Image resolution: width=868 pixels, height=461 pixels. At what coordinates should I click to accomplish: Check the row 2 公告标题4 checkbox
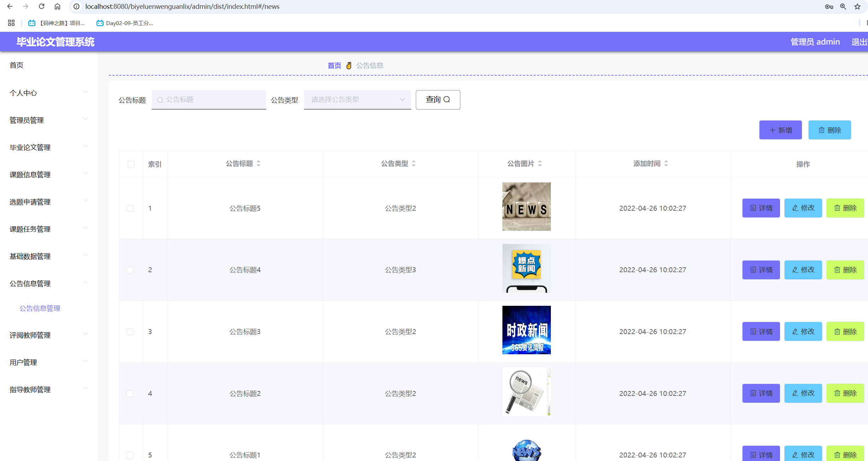[x=130, y=270]
